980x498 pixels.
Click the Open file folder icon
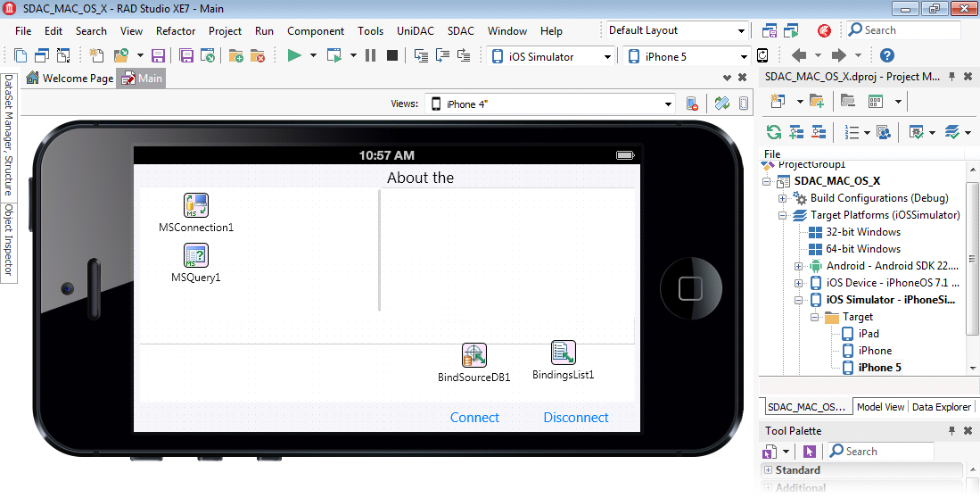click(120, 55)
